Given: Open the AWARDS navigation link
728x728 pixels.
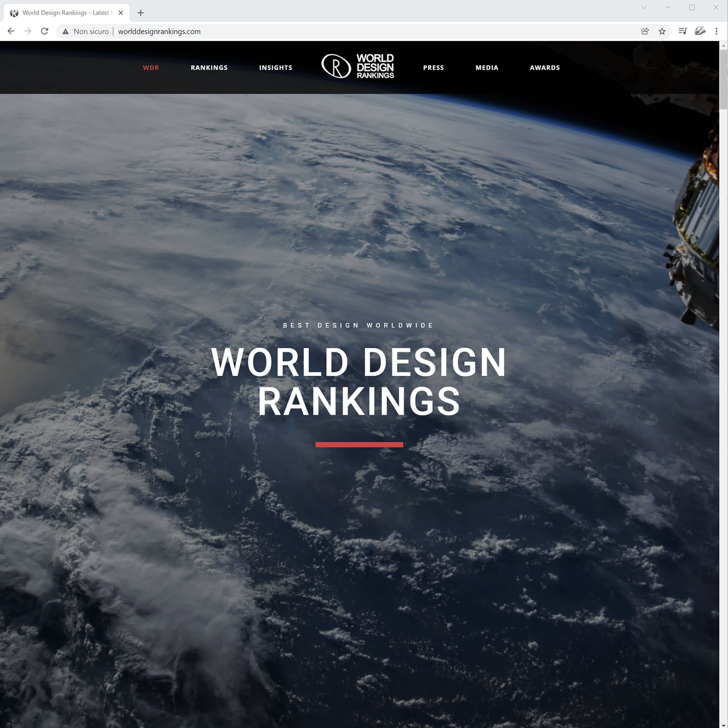Looking at the screenshot, I should click(545, 68).
